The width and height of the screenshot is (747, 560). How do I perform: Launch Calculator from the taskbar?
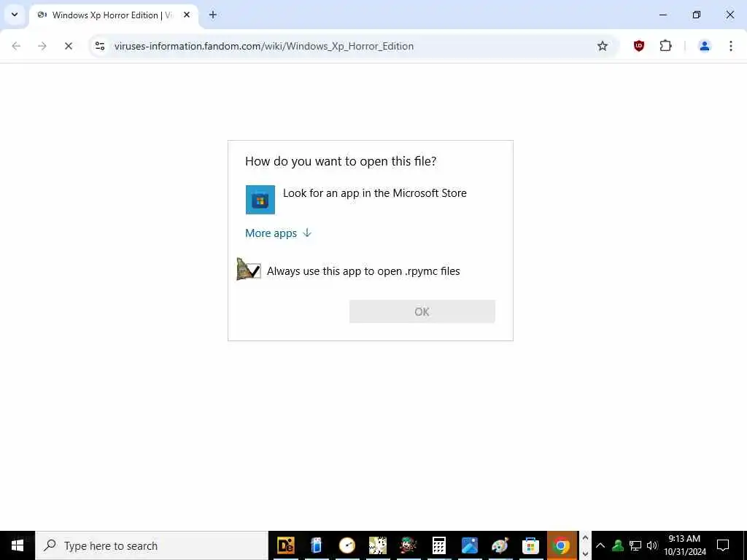point(438,545)
